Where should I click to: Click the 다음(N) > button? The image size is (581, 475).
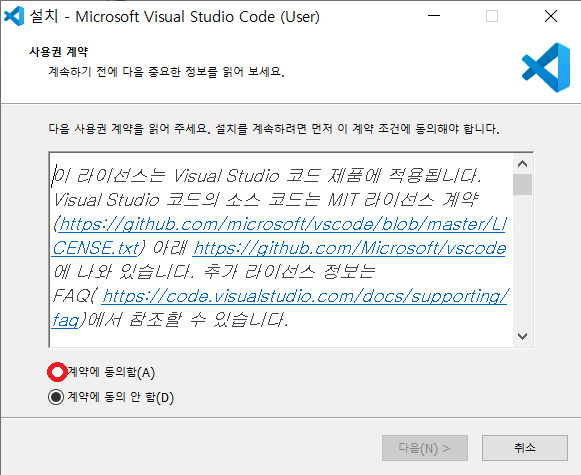tap(425, 448)
